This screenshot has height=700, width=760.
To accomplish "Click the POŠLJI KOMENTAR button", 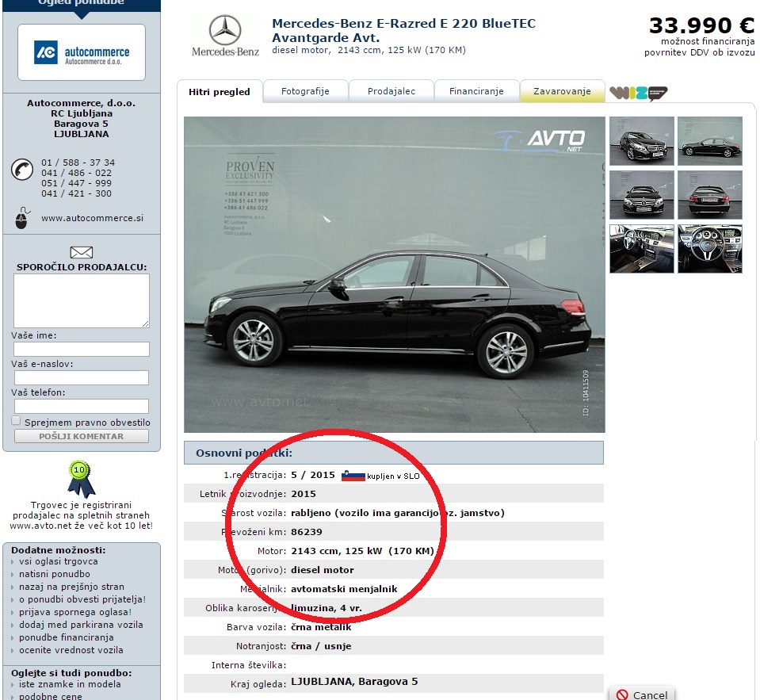I will 82,436.
